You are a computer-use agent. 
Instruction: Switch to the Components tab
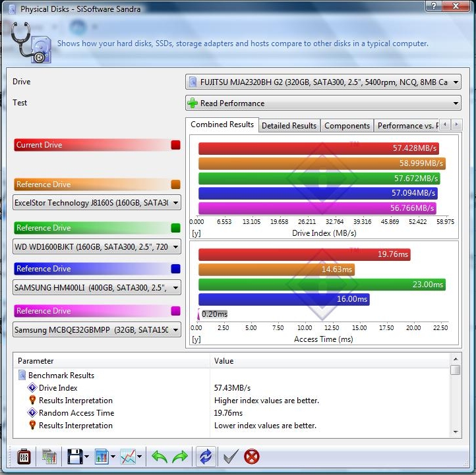(x=347, y=126)
